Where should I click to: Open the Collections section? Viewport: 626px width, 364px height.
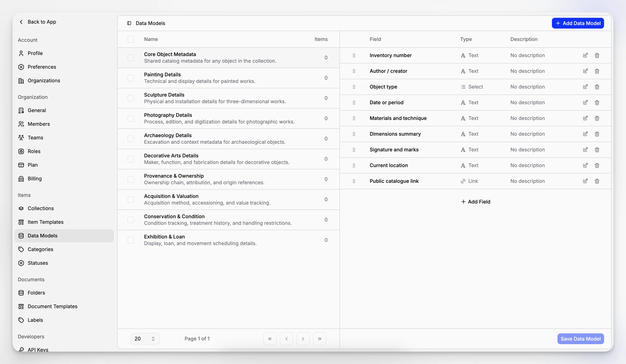click(x=64, y=208)
